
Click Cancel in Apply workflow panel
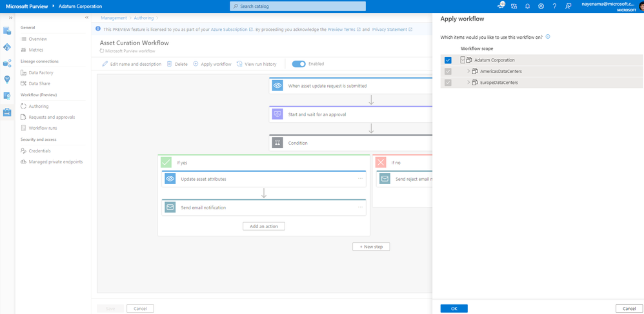coord(629,309)
